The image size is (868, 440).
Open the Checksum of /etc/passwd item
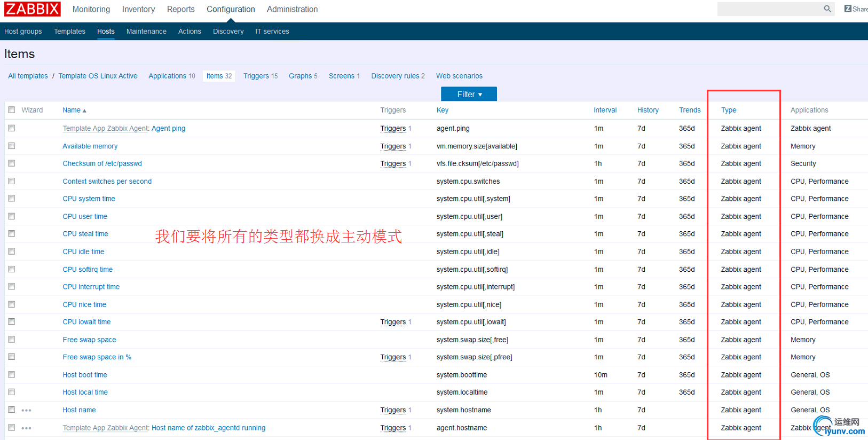tap(102, 163)
